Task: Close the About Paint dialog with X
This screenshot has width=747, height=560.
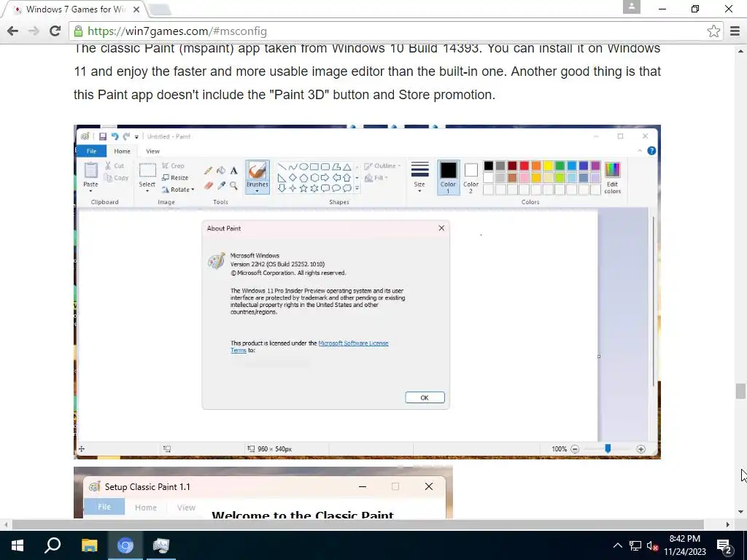Action: point(441,228)
